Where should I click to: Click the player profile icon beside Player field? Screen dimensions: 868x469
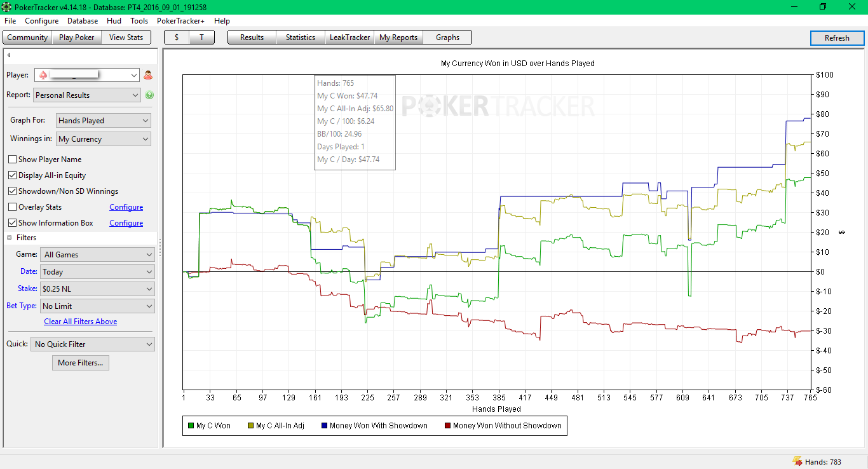(x=148, y=75)
